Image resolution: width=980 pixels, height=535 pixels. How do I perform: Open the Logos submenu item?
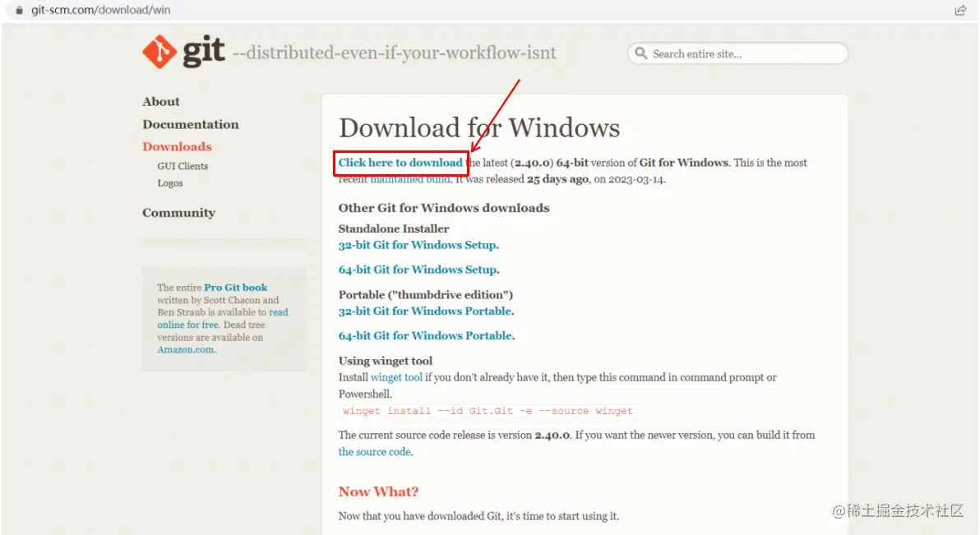[x=170, y=183]
